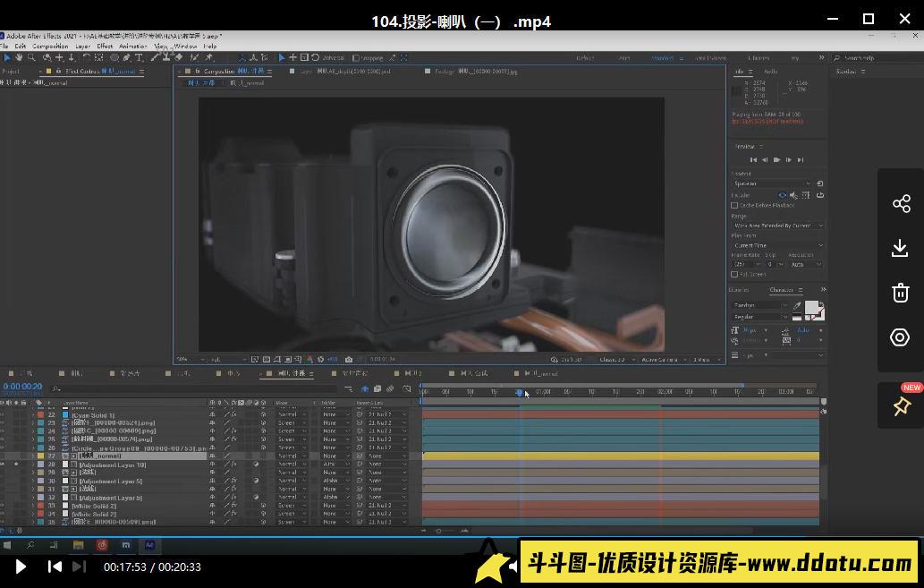The height and width of the screenshot is (588, 924).
Task: Open File Explorer from the taskbar
Action: click(x=78, y=545)
